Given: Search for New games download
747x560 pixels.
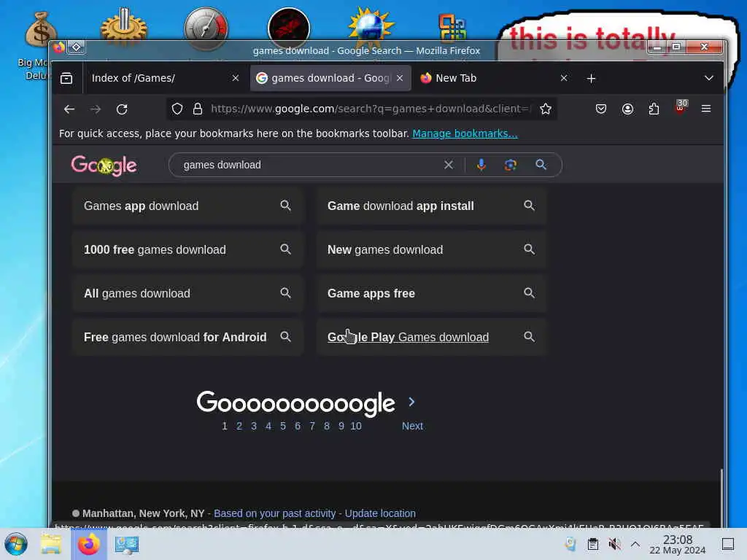Looking at the screenshot, I should pyautogui.click(x=432, y=249).
